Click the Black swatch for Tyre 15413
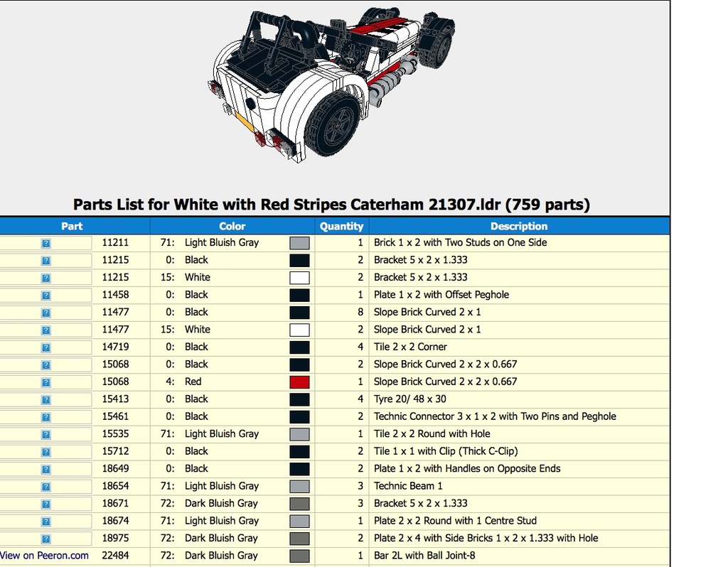728x567 pixels. 299,399
